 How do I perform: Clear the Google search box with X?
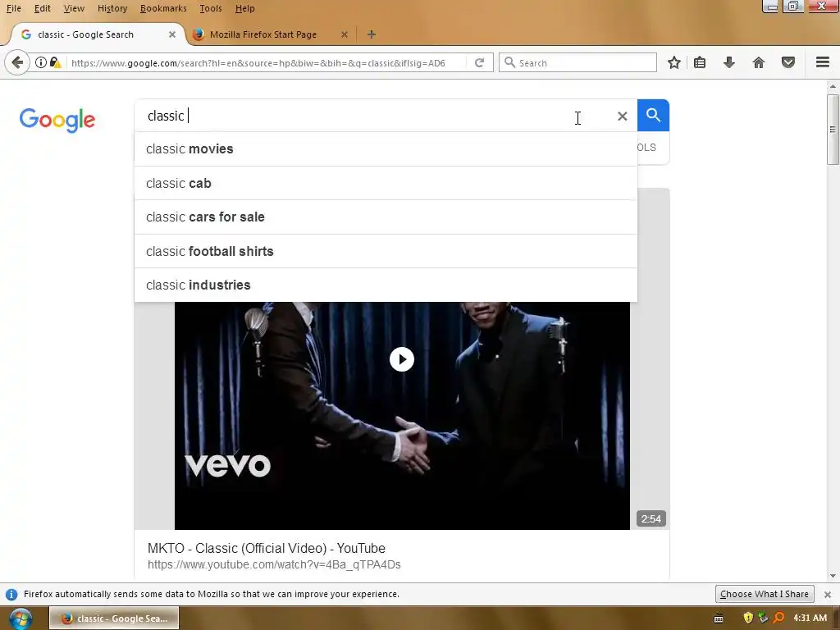(x=622, y=116)
